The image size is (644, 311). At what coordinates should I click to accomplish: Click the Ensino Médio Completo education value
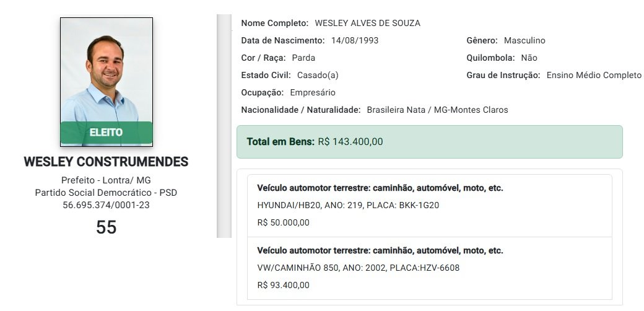coord(594,76)
